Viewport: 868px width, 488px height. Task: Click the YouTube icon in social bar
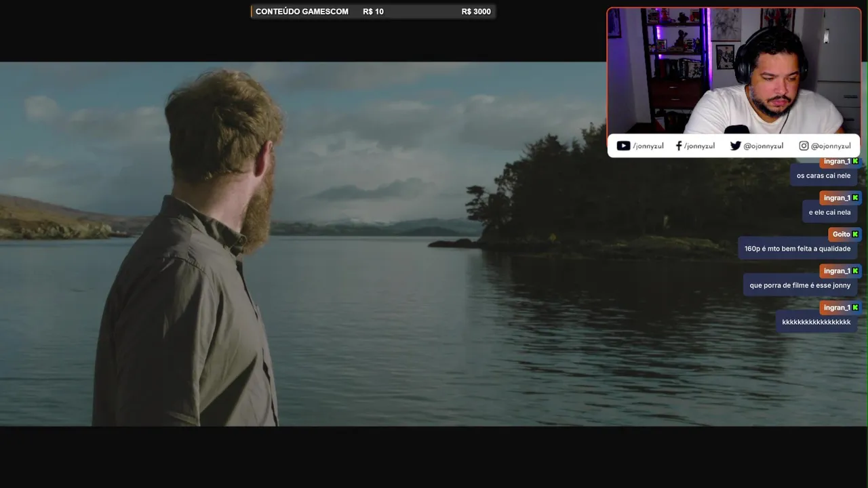[x=623, y=146]
